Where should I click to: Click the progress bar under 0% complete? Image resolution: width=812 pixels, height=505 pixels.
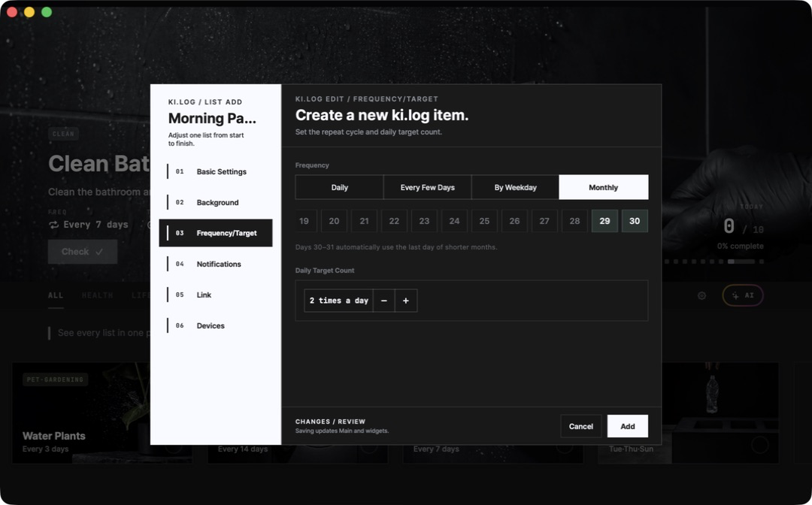714,262
